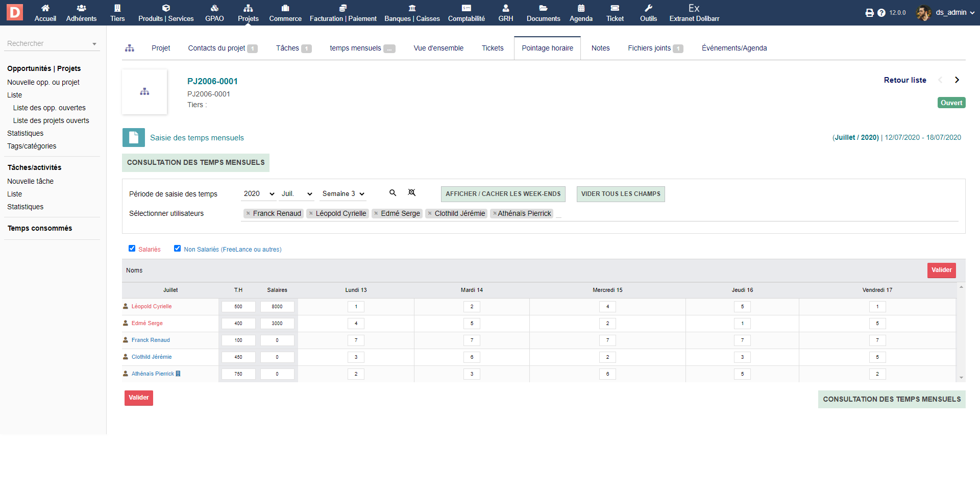Click the print icon in top bar
Image resolution: width=980 pixels, height=494 pixels.
869,13
